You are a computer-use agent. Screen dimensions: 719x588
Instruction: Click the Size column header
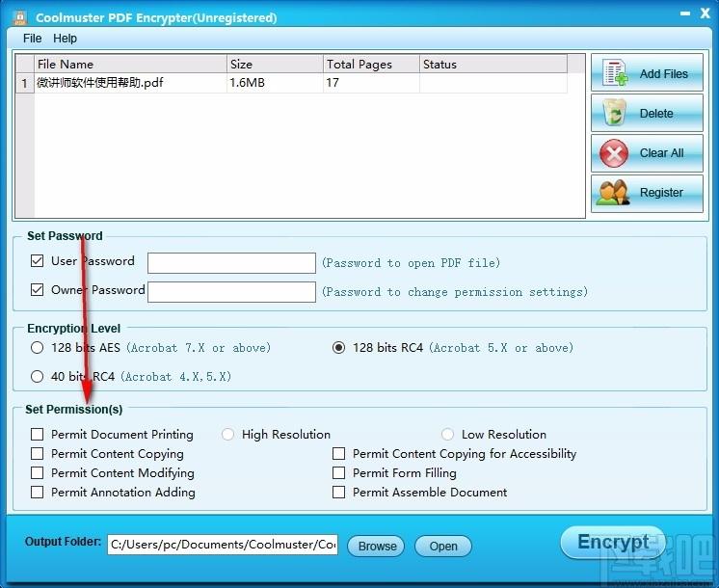point(275,64)
